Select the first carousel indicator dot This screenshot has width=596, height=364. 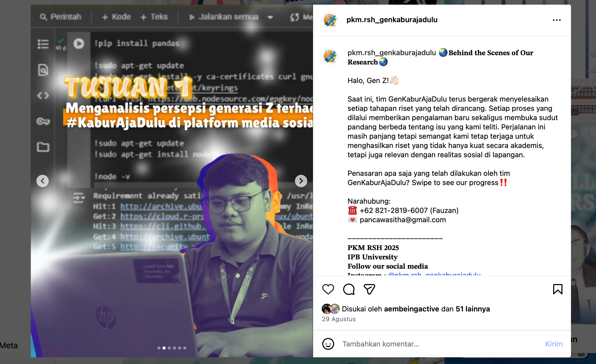coord(159,348)
